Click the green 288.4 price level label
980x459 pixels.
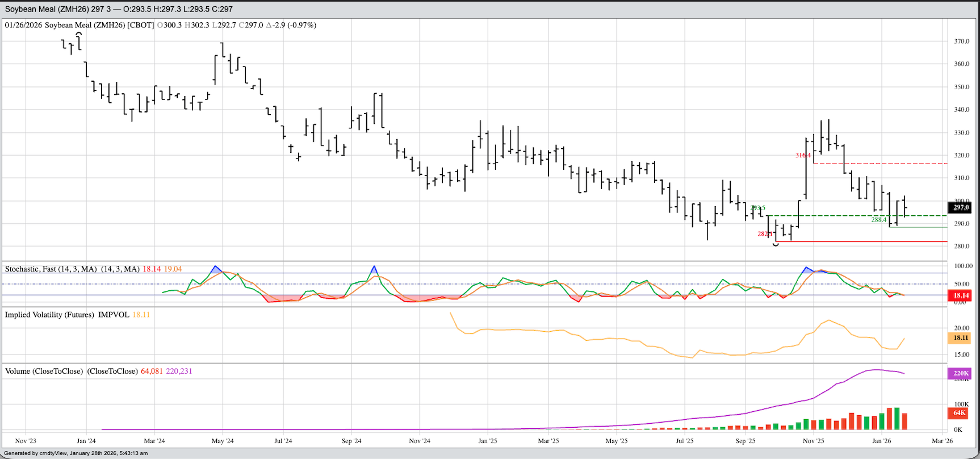click(x=878, y=220)
